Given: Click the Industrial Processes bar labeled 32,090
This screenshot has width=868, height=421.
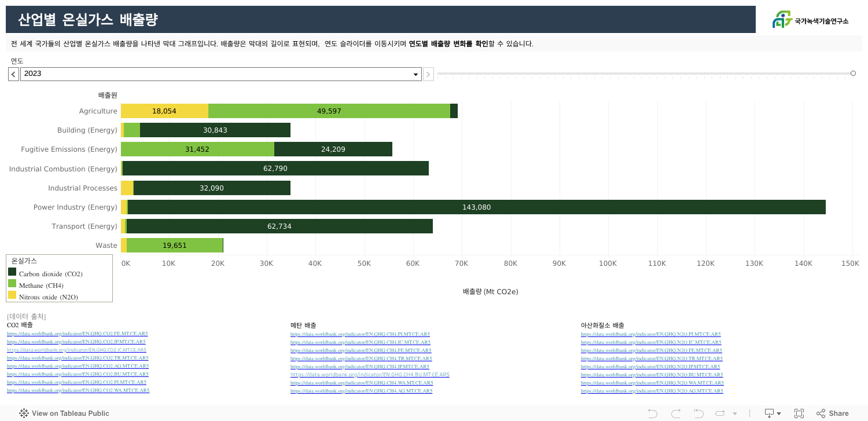Looking at the screenshot, I should pos(212,188).
